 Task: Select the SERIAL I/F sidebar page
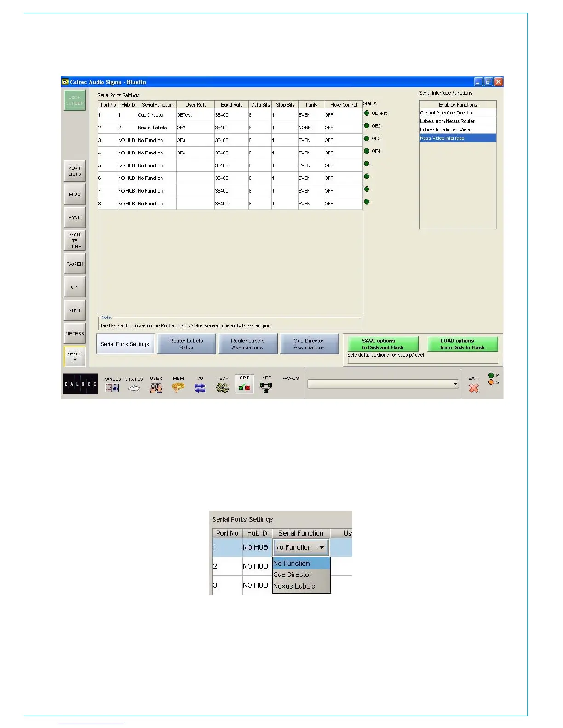pos(75,357)
